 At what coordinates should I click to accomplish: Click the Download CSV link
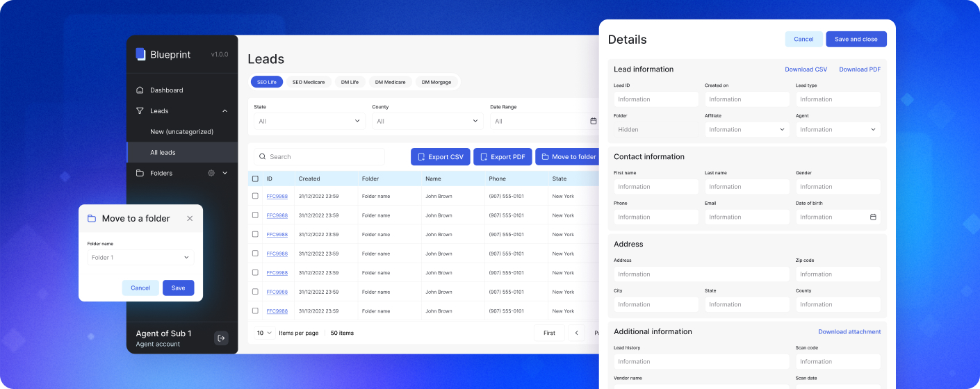pyautogui.click(x=806, y=69)
